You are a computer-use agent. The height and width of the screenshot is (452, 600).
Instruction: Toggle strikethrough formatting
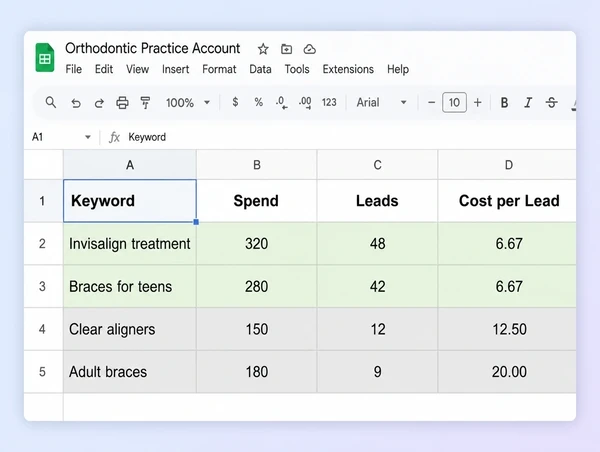[551, 103]
